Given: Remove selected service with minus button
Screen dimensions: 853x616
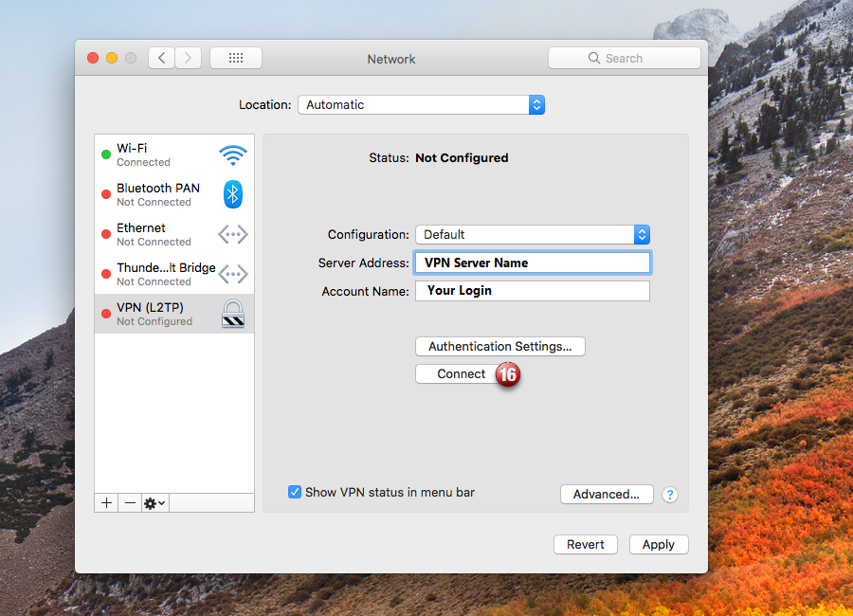Looking at the screenshot, I should (130, 503).
